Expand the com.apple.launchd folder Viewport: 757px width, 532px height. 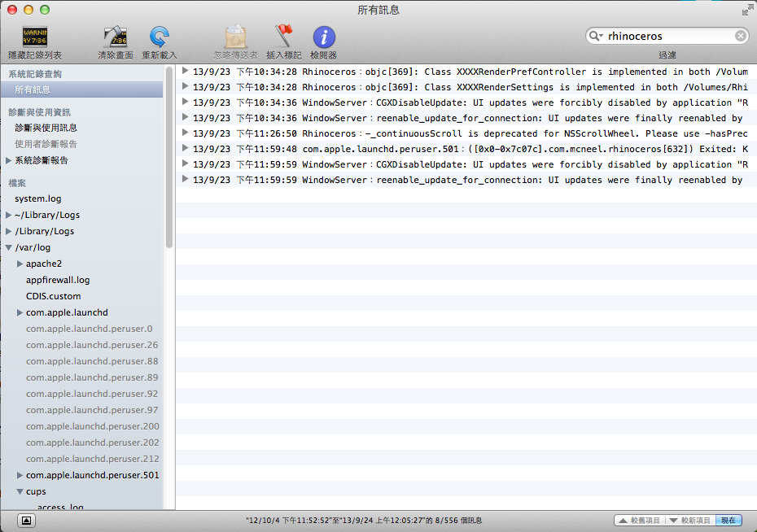point(20,312)
